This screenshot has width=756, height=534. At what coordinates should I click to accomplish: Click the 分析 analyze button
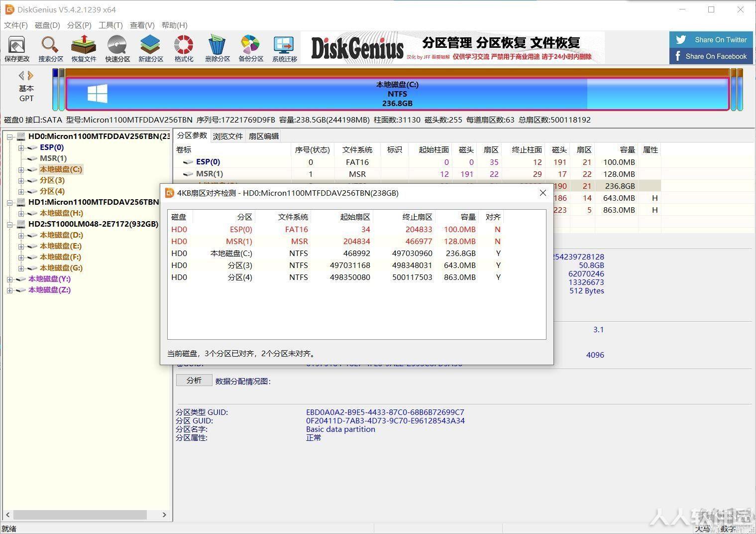[194, 381]
